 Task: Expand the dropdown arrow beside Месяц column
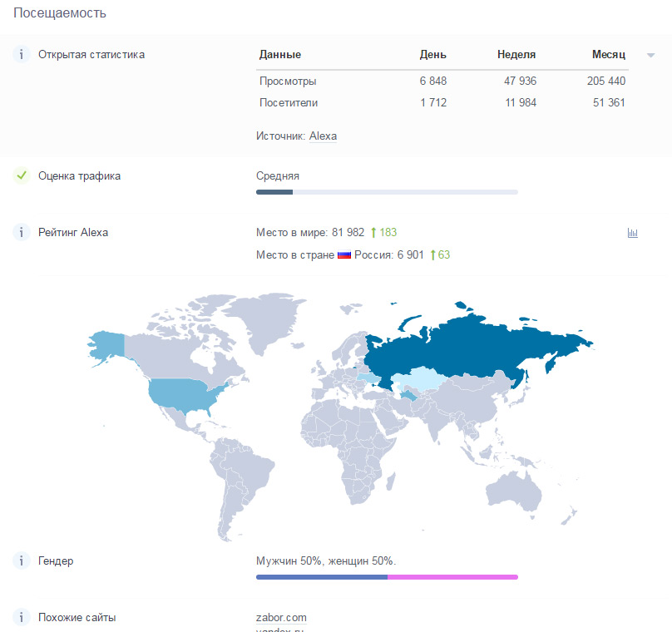tap(650, 55)
